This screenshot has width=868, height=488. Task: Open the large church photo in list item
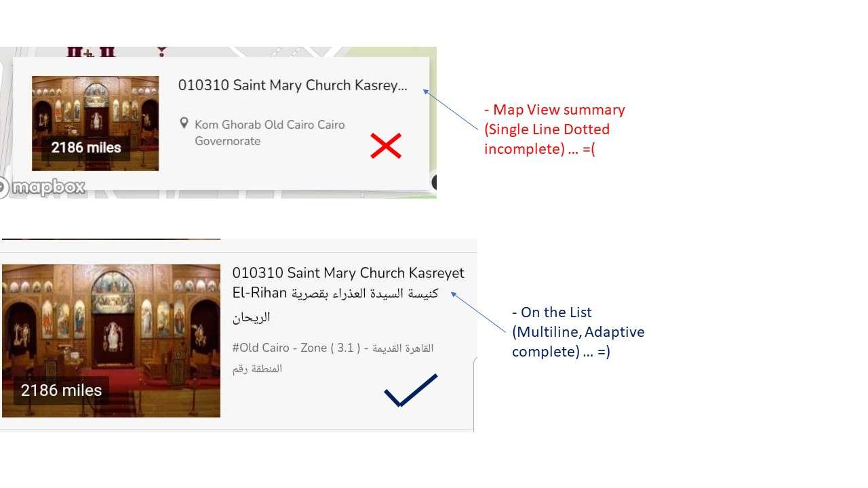111,341
